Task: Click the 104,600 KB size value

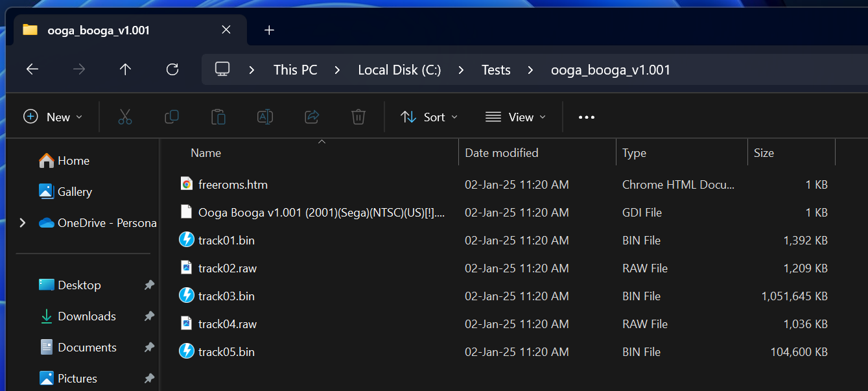Action: 799,352
